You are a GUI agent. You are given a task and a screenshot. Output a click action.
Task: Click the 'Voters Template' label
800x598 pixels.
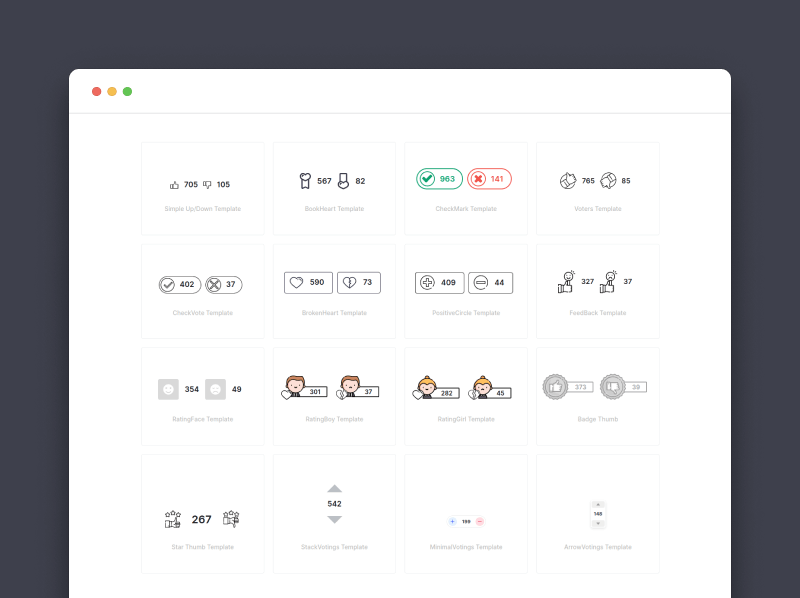click(597, 209)
